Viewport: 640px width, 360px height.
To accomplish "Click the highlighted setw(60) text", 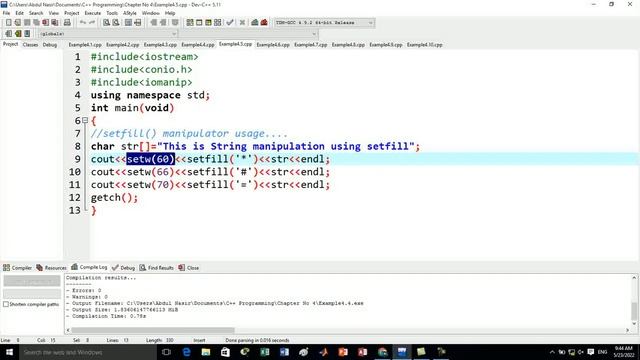I will tap(151, 159).
